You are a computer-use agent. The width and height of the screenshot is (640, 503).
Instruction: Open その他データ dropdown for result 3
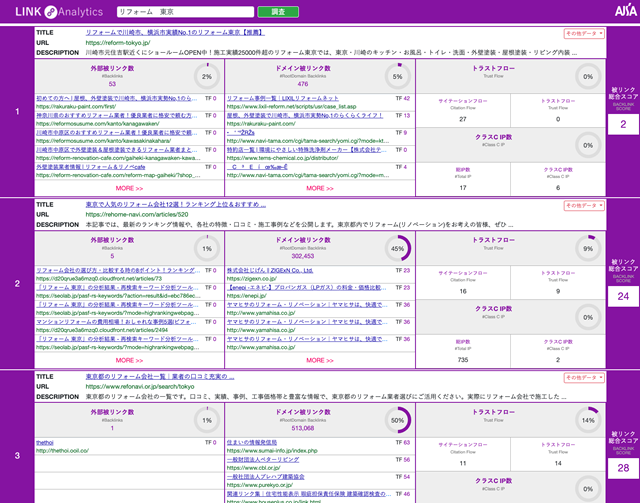click(584, 378)
